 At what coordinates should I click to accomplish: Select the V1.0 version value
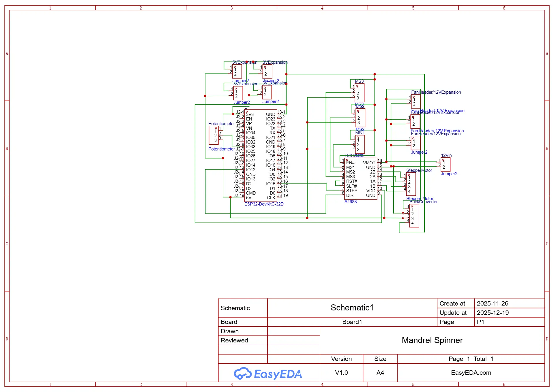point(341,373)
